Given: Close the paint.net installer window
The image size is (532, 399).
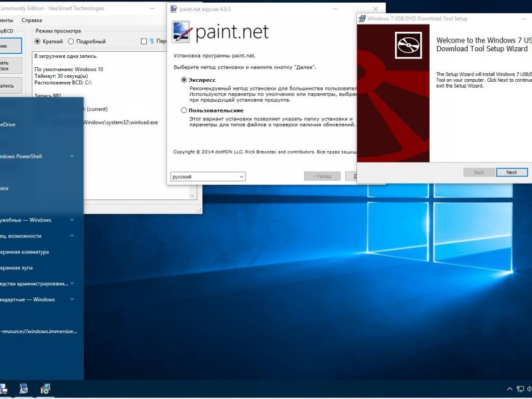Looking at the screenshot, I should [x=375, y=9].
